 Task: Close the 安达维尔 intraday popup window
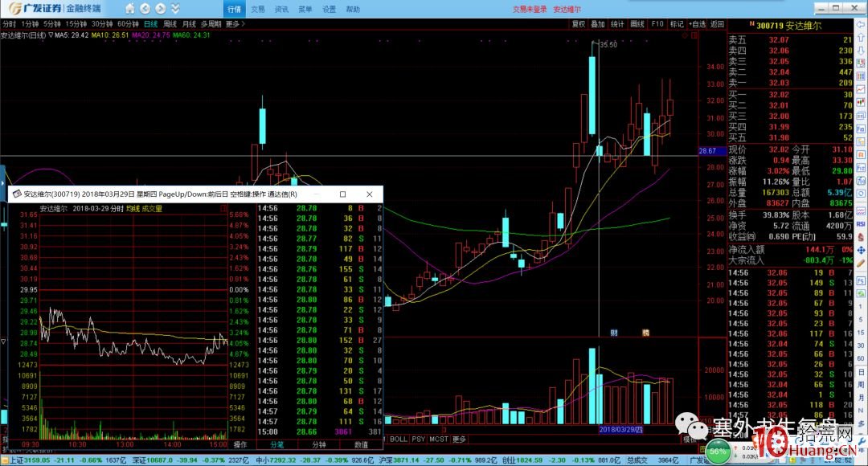coord(369,194)
